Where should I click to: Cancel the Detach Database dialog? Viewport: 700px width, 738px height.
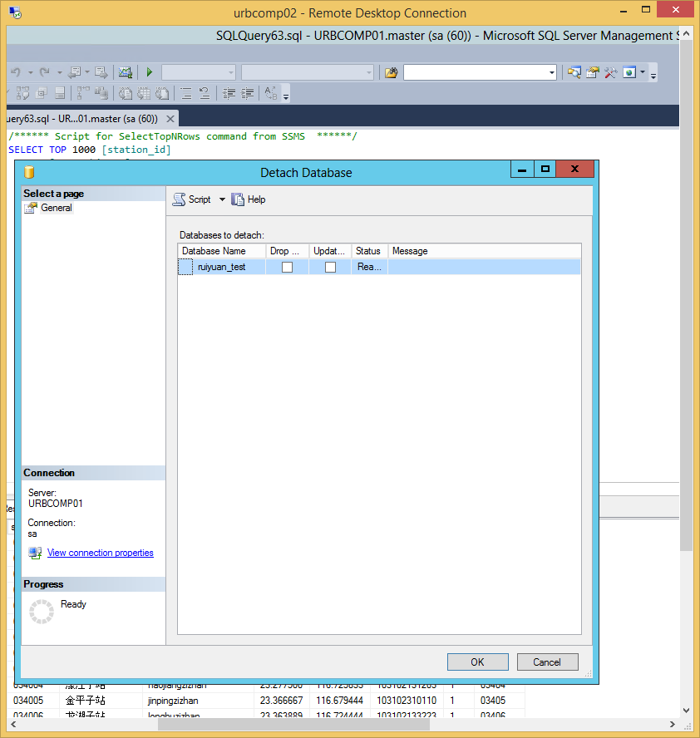547,662
